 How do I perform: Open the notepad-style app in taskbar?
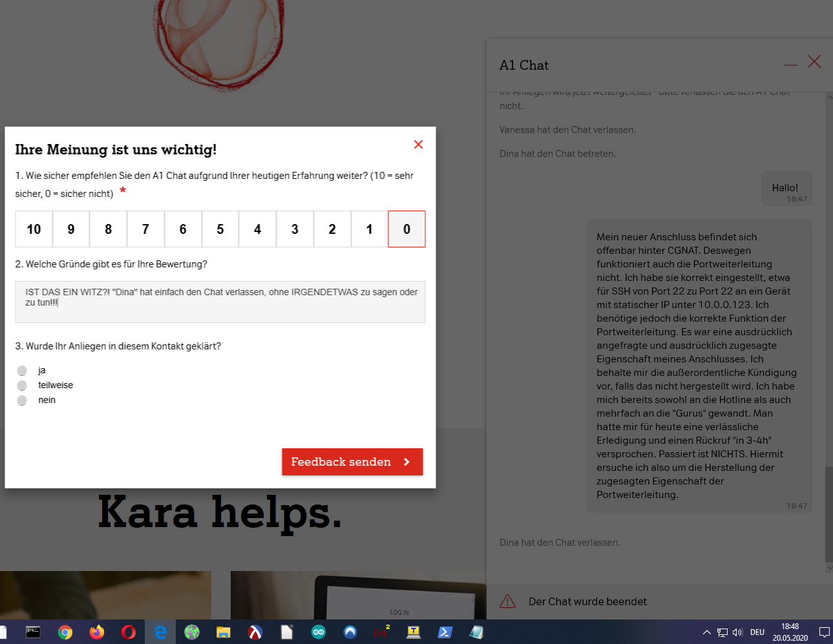tap(476, 632)
